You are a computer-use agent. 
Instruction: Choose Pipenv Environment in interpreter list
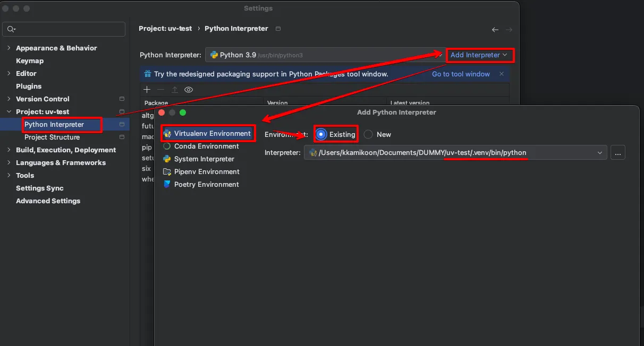207,171
